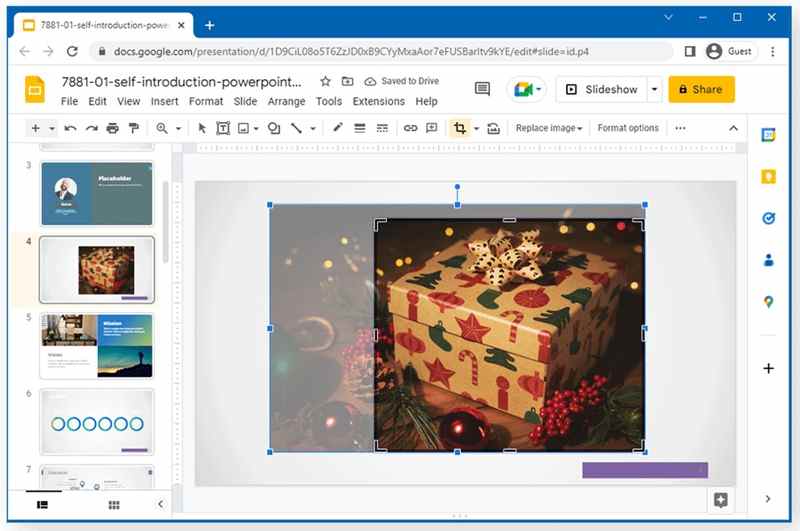The height and width of the screenshot is (531, 800).
Task: Open the border weight option
Action: pyautogui.click(x=360, y=128)
